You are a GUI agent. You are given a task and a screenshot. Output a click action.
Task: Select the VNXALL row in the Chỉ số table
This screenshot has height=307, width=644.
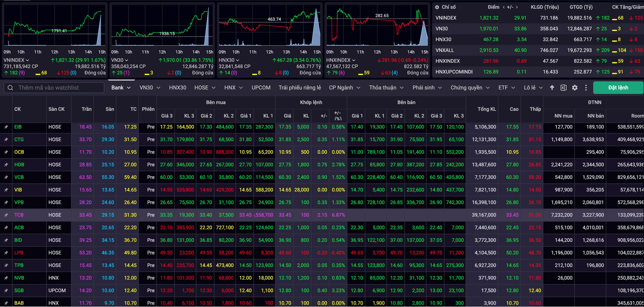[538, 50]
